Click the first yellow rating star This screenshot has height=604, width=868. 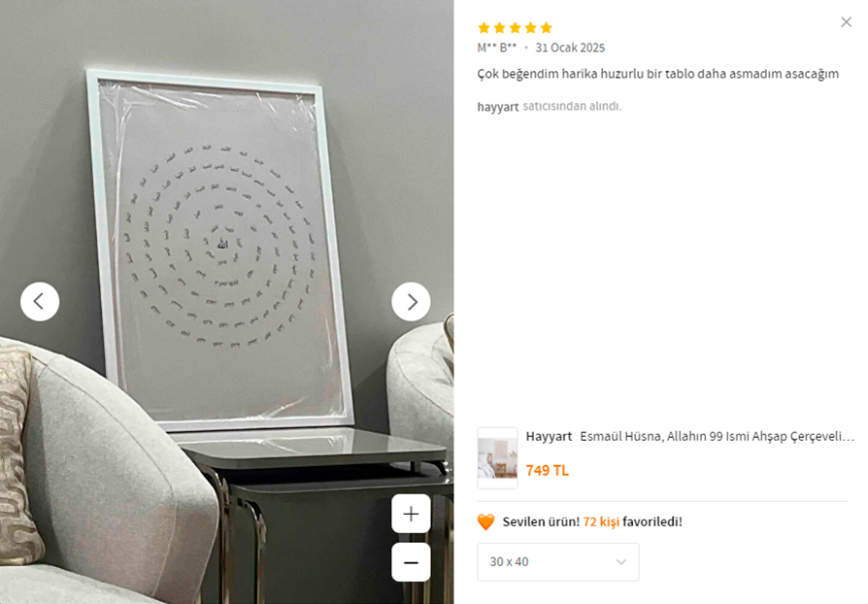(484, 28)
